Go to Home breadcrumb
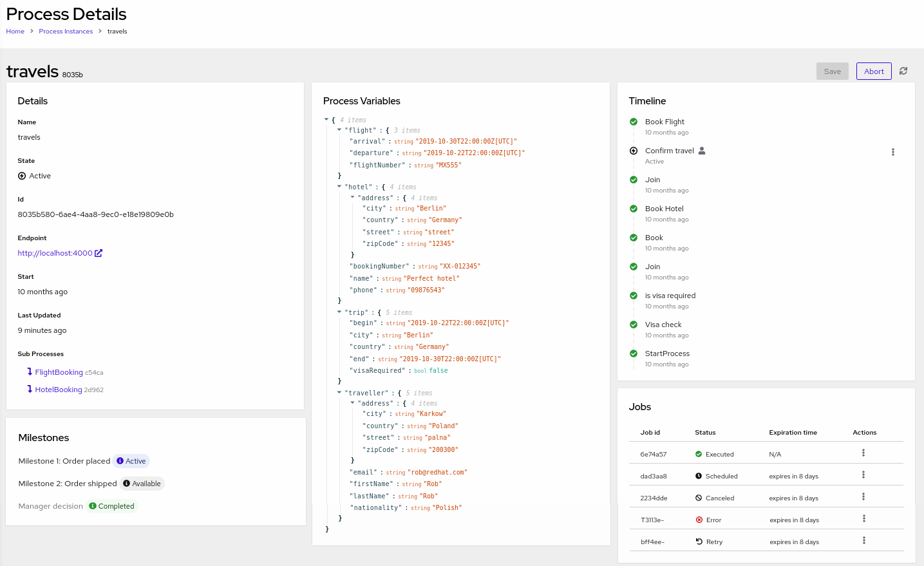The width and height of the screenshot is (924, 566). click(15, 32)
